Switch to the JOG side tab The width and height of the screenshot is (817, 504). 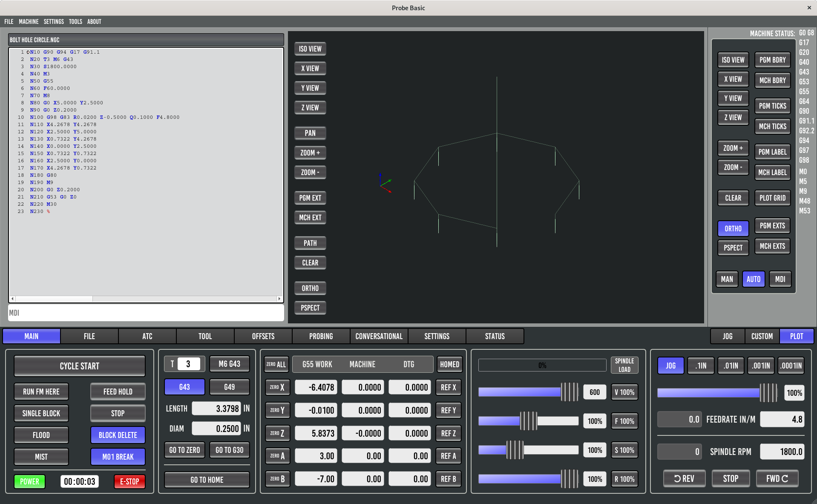(x=728, y=336)
